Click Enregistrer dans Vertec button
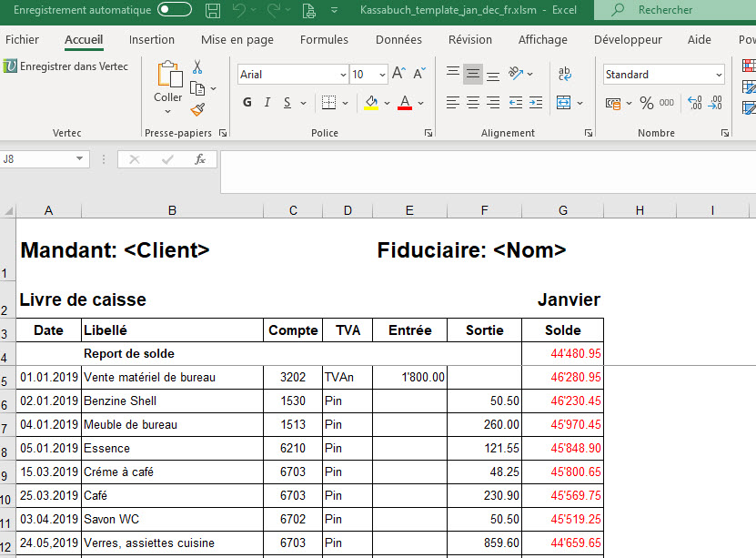This screenshot has height=558, width=756. 66,66
